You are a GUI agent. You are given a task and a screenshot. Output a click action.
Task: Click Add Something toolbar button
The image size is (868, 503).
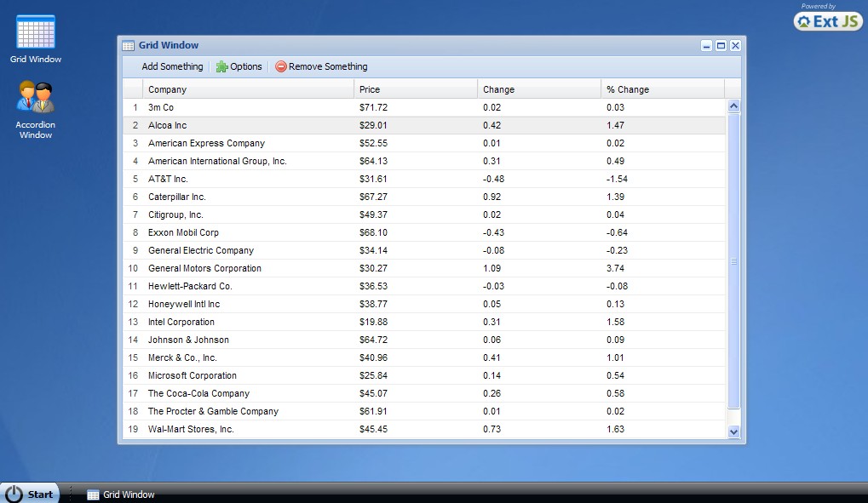(172, 66)
